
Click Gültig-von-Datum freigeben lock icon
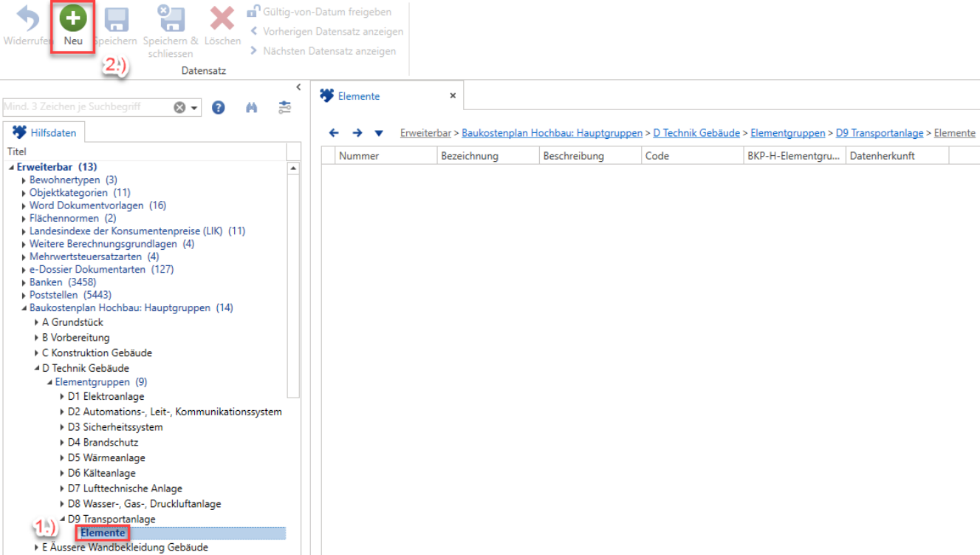point(253,11)
